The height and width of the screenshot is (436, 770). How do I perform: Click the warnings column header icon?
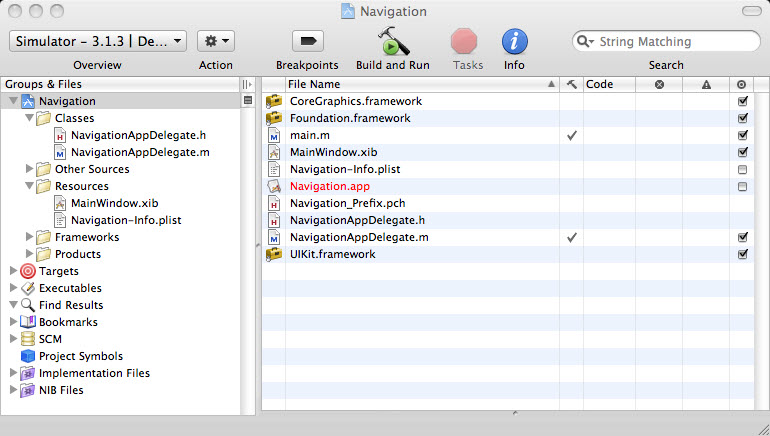(706, 84)
